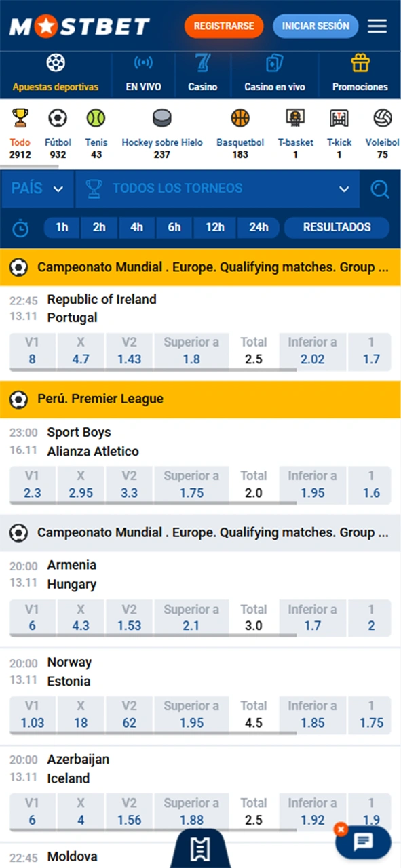Screen dimensions: 401x868
Task: Open the hamburger navigation menu
Action: coord(377,26)
